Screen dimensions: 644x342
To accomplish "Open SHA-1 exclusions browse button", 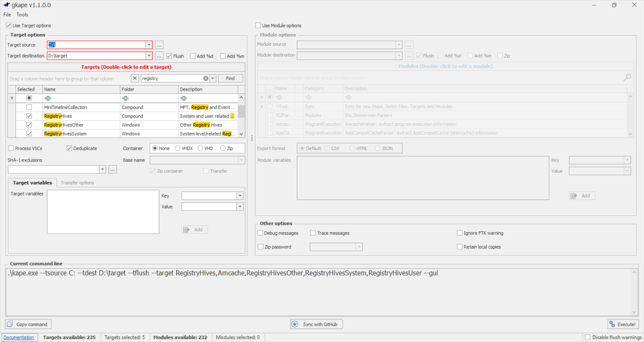I will 113,170.
